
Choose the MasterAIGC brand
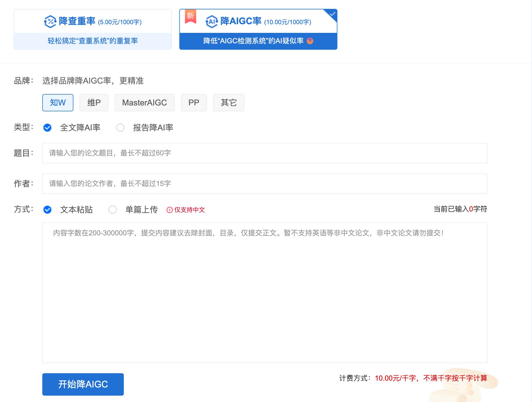(144, 102)
